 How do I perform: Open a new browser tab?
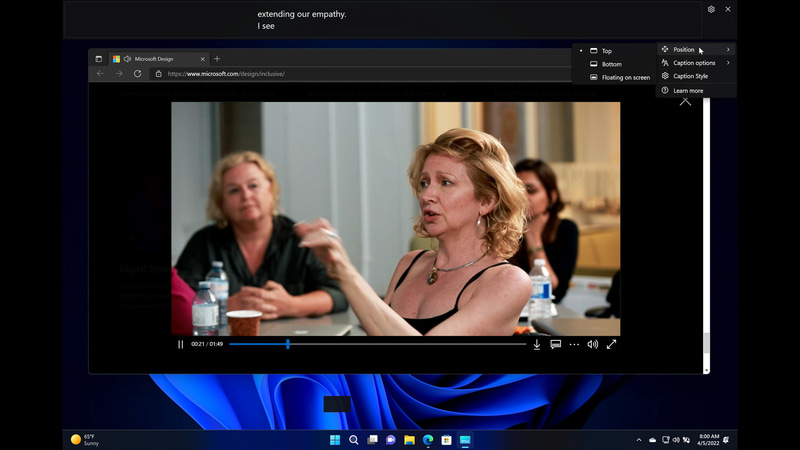pos(217,59)
